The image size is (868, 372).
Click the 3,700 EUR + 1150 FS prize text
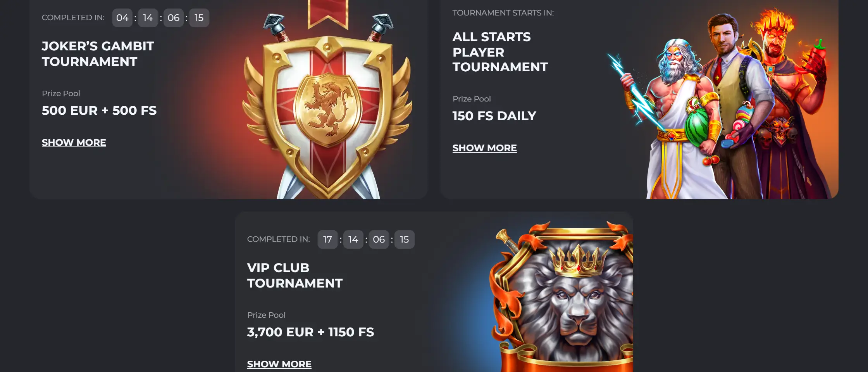(311, 332)
